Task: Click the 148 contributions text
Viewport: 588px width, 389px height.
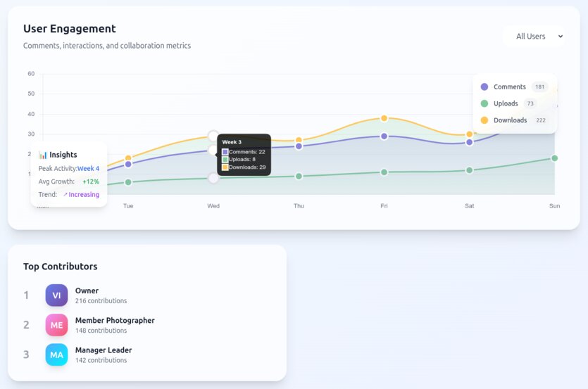Action: coord(101,331)
